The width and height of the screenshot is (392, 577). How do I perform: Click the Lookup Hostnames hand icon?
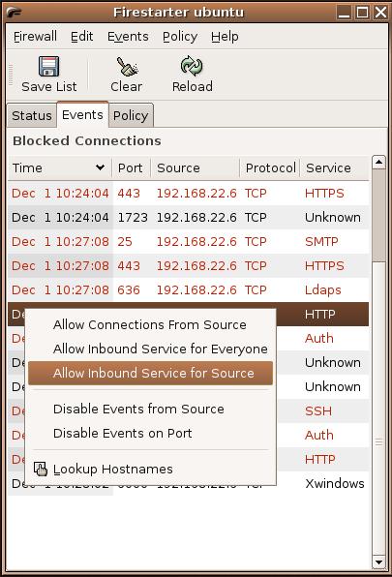41,470
